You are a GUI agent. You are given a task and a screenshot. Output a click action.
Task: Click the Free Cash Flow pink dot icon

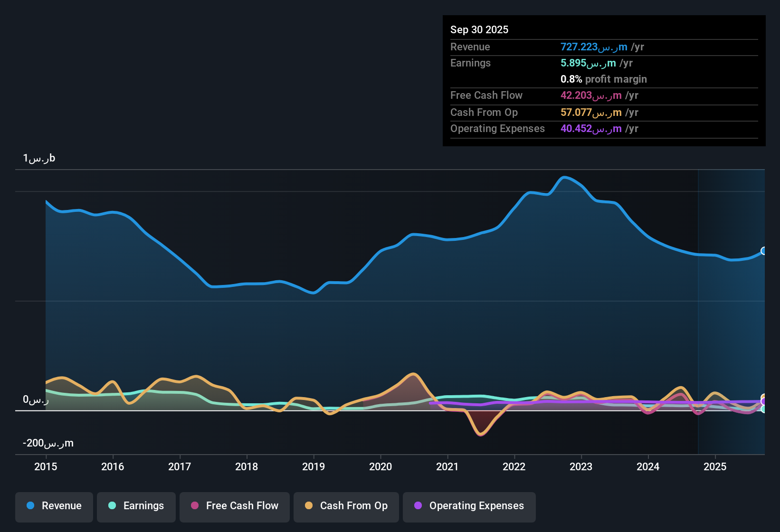click(x=194, y=506)
